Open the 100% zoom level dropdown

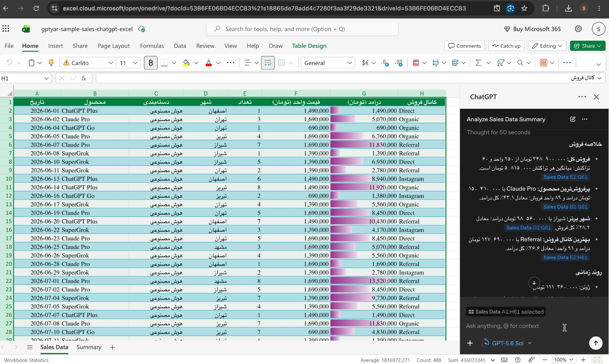pos(564,360)
